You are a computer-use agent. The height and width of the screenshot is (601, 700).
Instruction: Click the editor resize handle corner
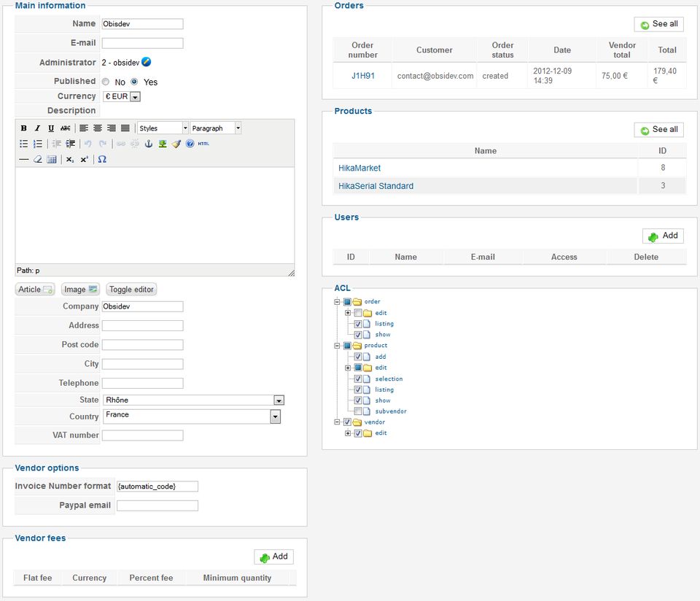click(x=291, y=272)
